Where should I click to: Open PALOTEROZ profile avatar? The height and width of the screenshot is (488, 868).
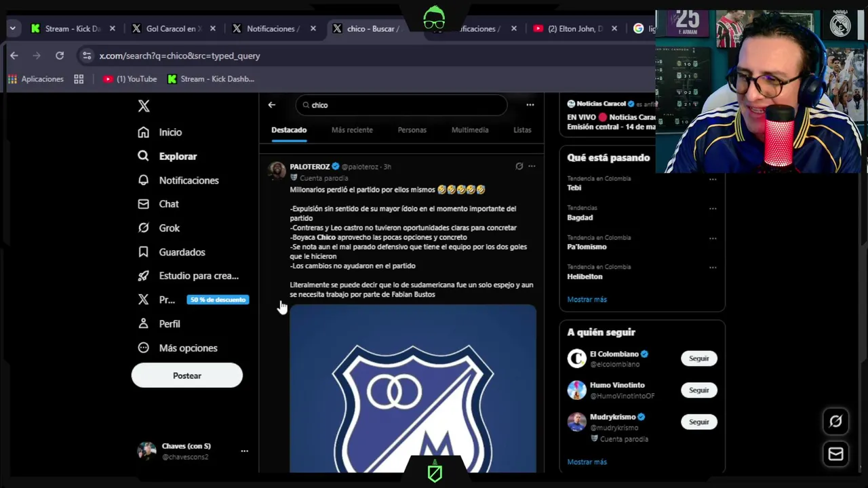click(277, 169)
